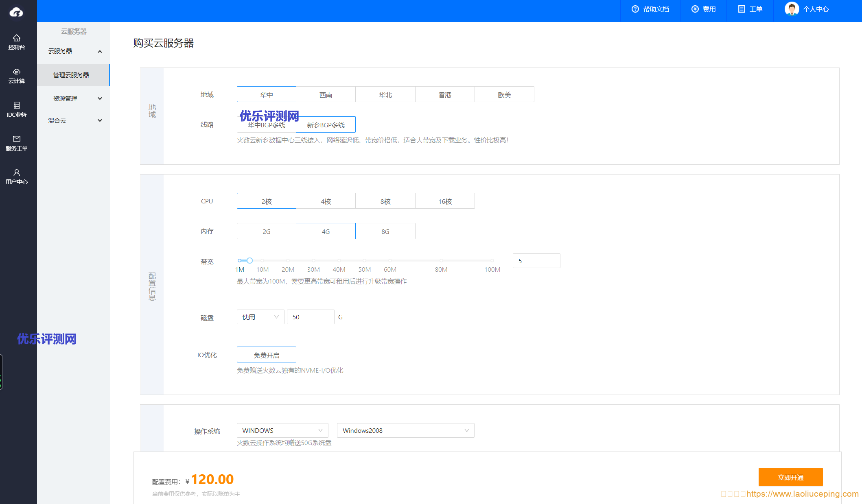Open 服务工单 envelope icon
Viewport: 862px width, 504px height.
(x=17, y=139)
